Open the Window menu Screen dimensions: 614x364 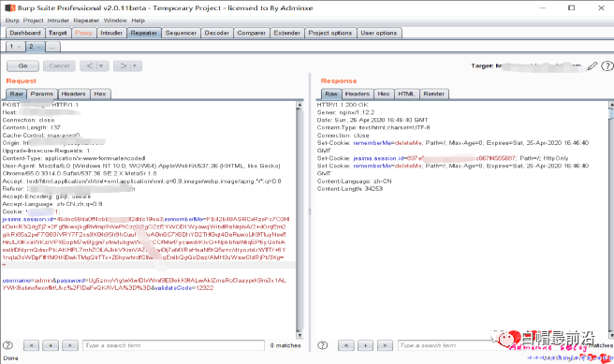coord(115,21)
